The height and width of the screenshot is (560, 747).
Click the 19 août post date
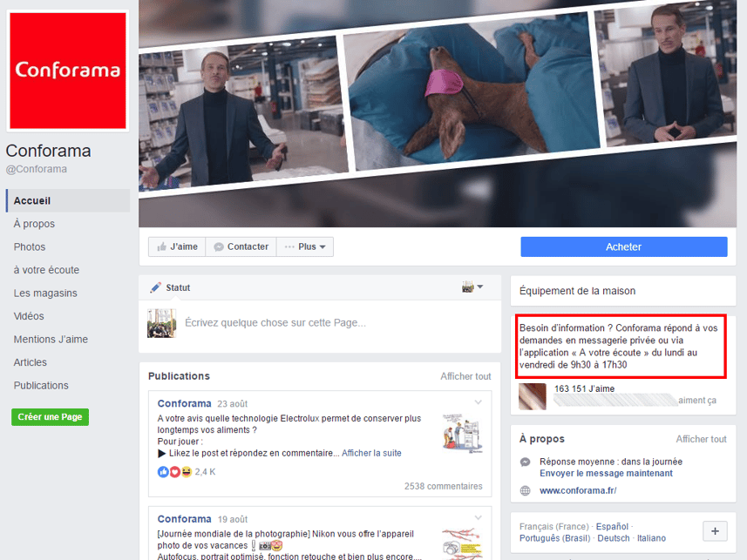click(x=233, y=520)
